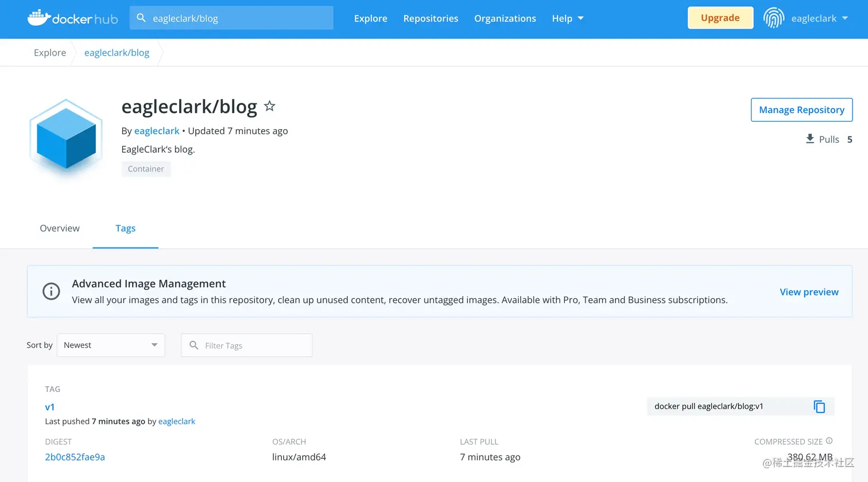Click the Manage Repository button

tap(801, 110)
